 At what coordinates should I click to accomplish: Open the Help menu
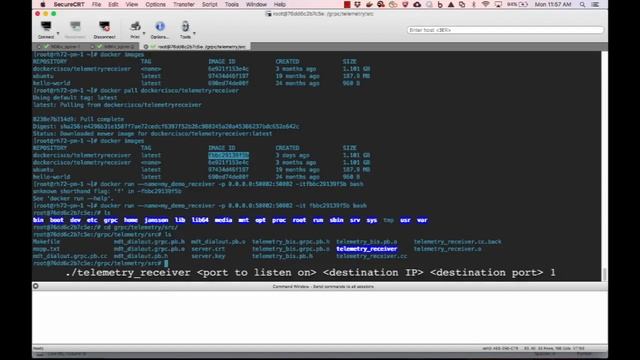(x=280, y=4)
